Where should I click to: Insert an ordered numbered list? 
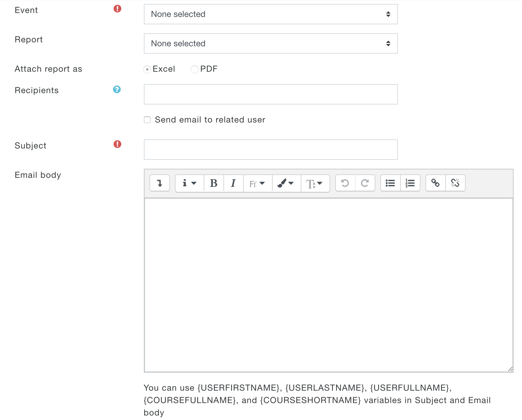click(x=410, y=183)
